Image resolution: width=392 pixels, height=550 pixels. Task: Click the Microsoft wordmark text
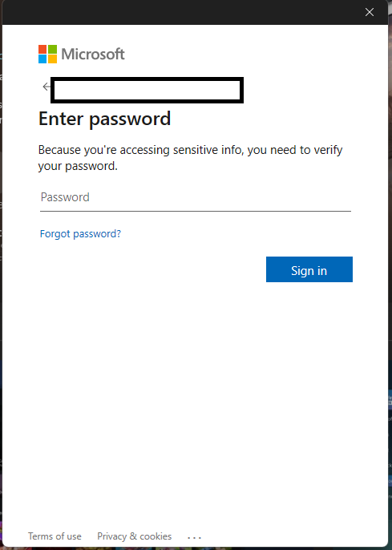click(93, 54)
